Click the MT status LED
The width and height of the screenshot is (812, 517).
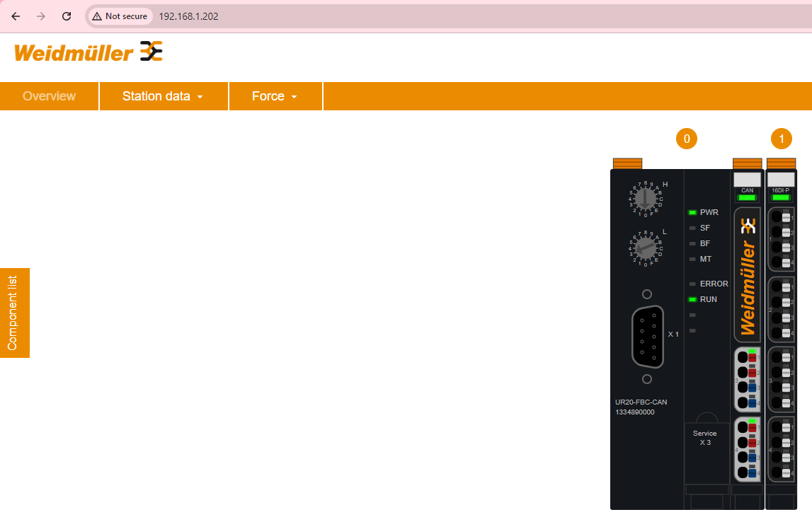click(692, 260)
